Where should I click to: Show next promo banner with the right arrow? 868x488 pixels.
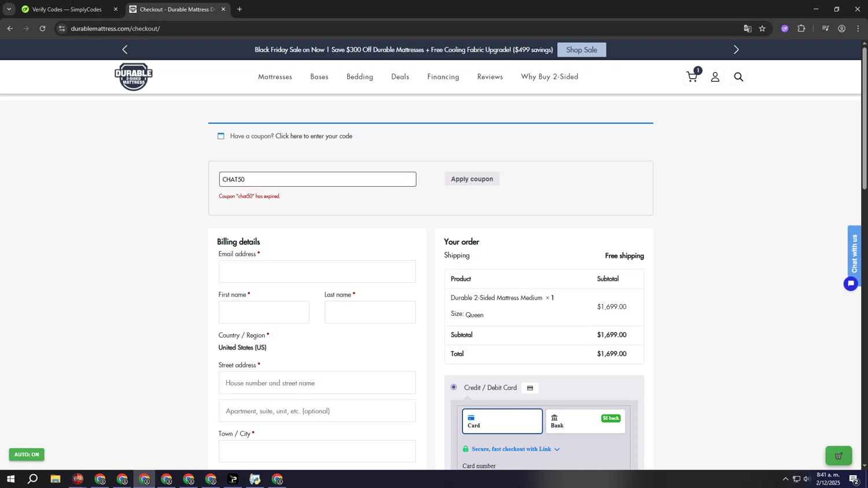point(736,50)
